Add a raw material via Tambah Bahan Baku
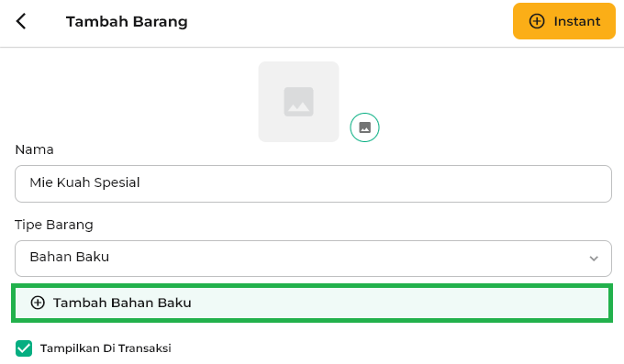624x364 pixels. pos(312,303)
